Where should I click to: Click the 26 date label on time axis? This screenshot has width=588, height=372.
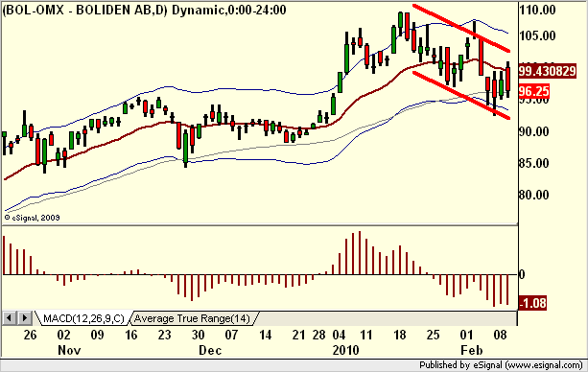pos(30,335)
